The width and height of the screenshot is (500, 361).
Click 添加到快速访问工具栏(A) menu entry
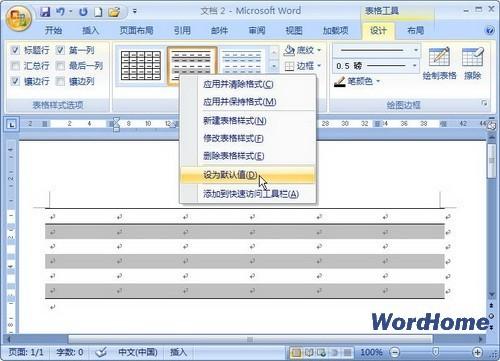point(248,194)
